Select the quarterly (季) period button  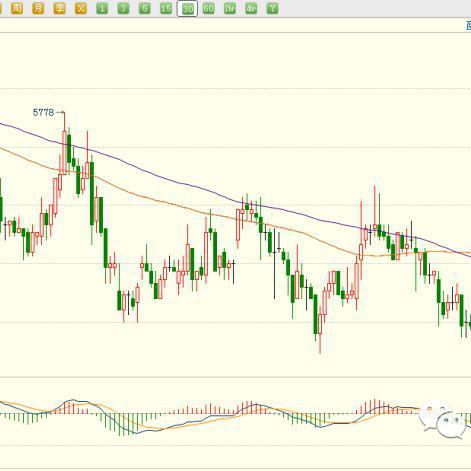coord(59,8)
